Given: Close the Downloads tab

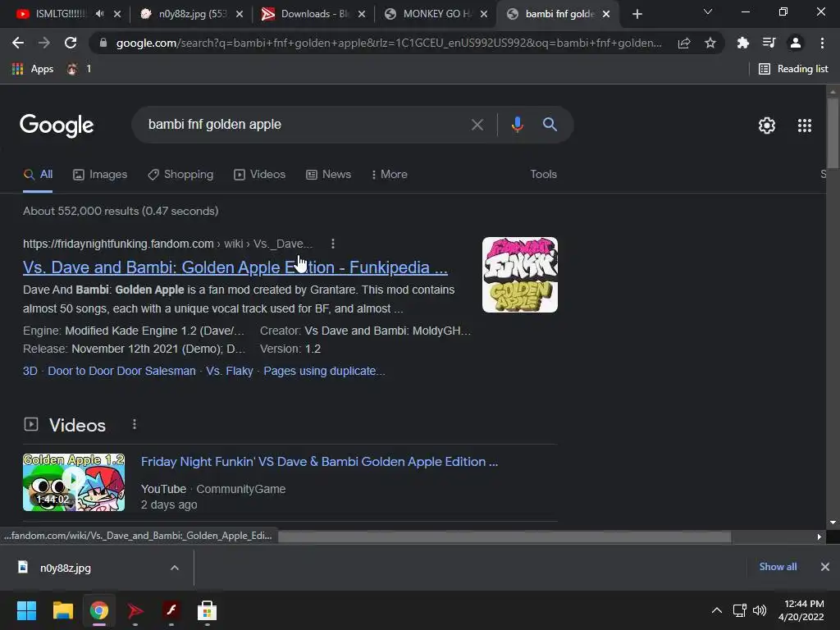Looking at the screenshot, I should pos(362,14).
